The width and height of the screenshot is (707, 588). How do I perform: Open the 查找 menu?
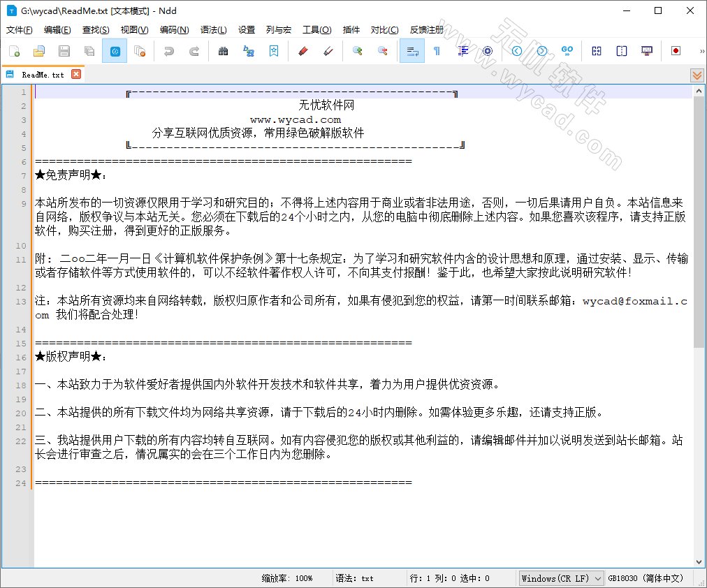tap(94, 29)
